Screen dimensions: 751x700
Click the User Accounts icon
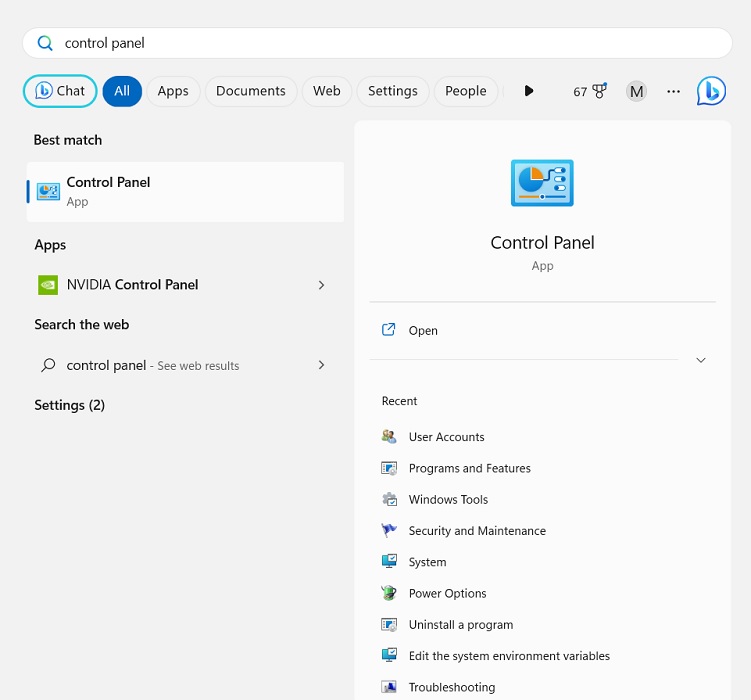click(389, 437)
